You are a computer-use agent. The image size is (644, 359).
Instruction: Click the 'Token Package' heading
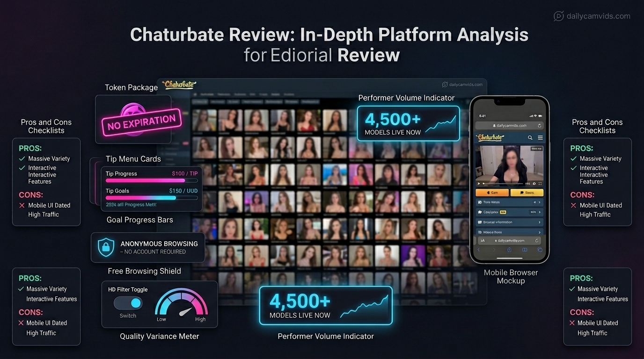coord(131,87)
